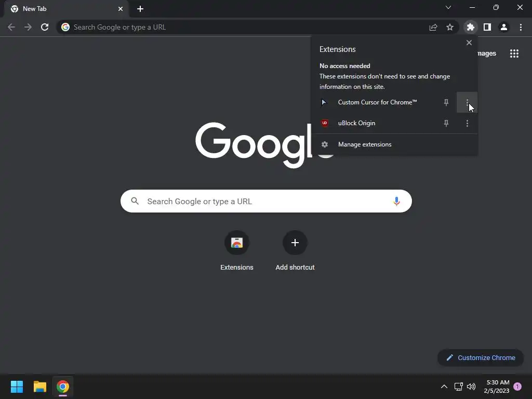Image resolution: width=532 pixels, height=399 pixels.
Task: Click Customize Chrome button
Action: 481,357
